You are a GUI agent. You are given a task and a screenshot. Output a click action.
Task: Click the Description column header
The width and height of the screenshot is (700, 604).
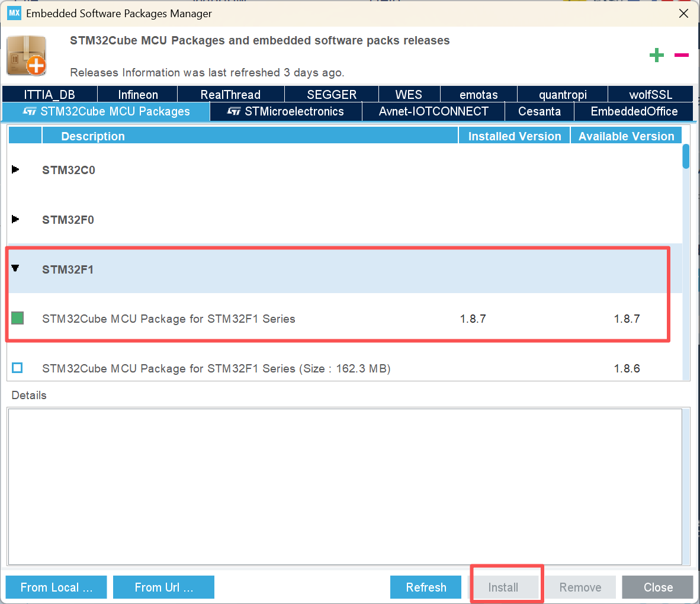(250, 136)
